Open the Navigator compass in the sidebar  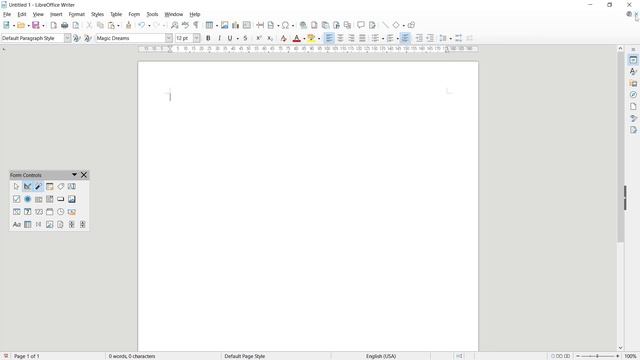[633, 95]
